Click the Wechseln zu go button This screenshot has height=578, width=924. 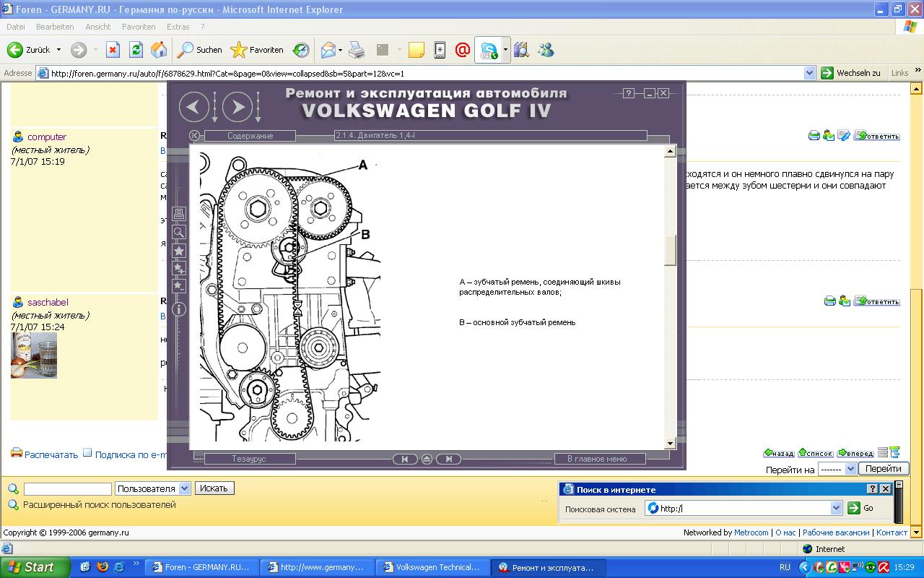851,73
